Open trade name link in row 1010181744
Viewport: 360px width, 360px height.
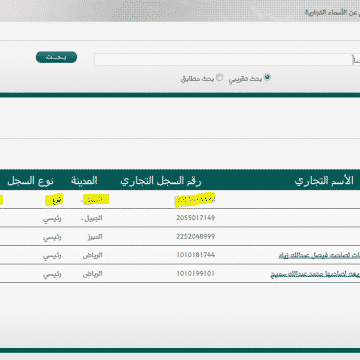(319, 255)
